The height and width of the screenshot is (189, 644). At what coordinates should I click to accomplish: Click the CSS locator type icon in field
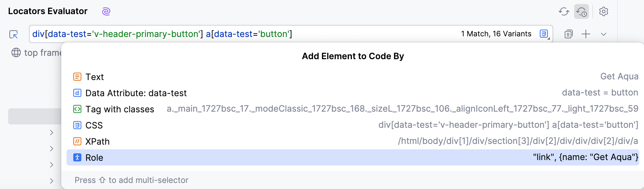point(544,34)
